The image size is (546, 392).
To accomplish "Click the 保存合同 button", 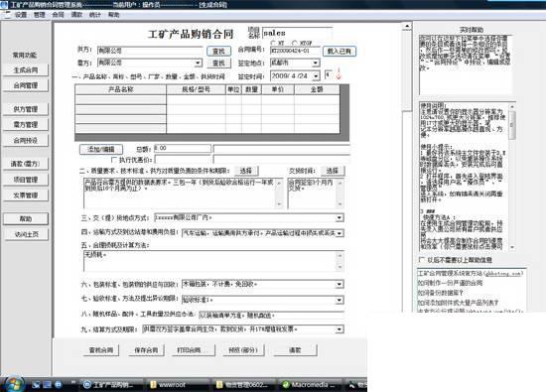I will click(146, 350).
